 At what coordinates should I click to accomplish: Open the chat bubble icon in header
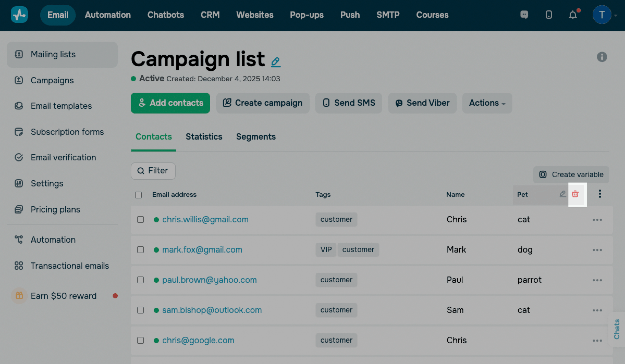(x=524, y=15)
